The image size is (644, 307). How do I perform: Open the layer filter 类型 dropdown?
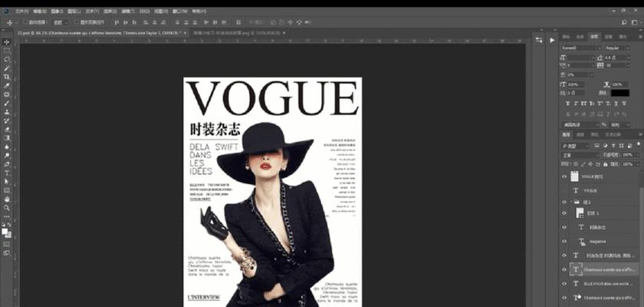coord(576,146)
